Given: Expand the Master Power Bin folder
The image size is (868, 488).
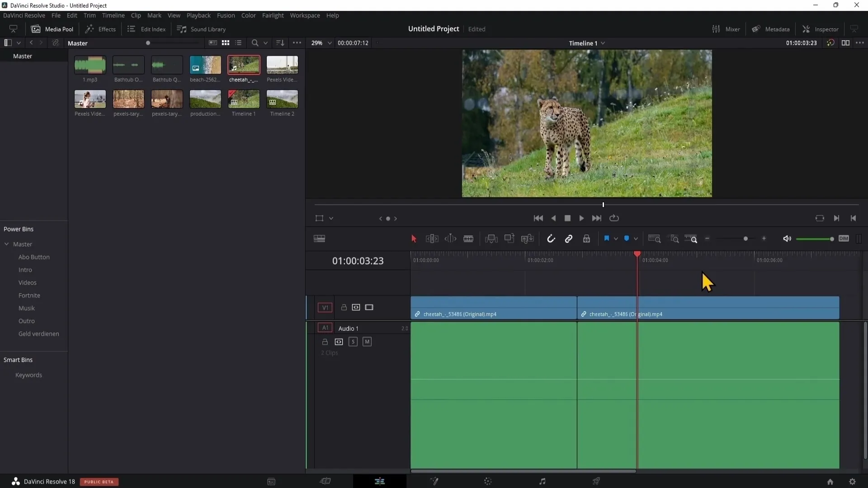Looking at the screenshot, I should point(7,244).
